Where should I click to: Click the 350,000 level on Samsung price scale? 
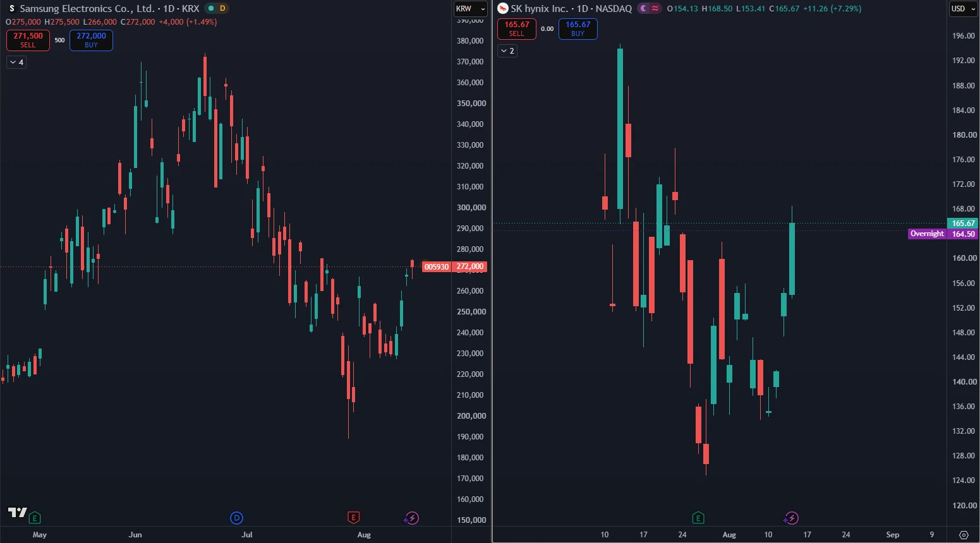(471, 104)
